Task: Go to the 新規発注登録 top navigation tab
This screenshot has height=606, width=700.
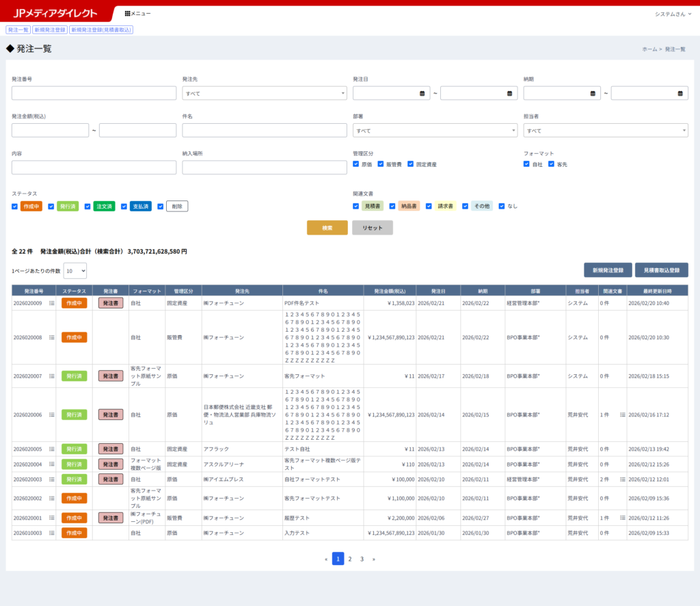Action: [x=50, y=30]
